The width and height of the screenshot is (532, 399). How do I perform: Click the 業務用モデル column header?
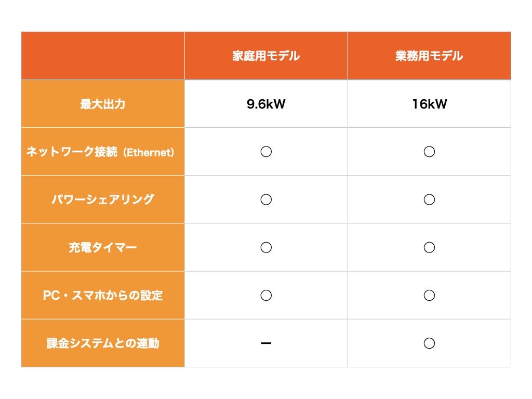429,56
